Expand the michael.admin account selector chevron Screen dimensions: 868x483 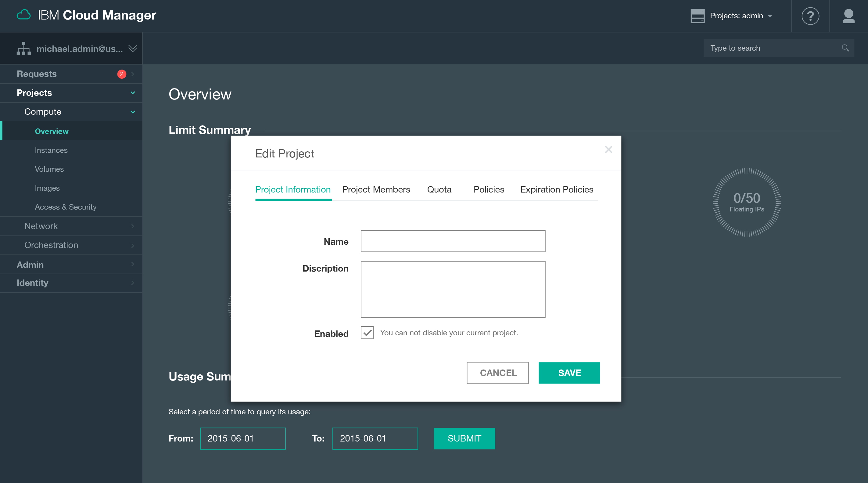(x=133, y=49)
